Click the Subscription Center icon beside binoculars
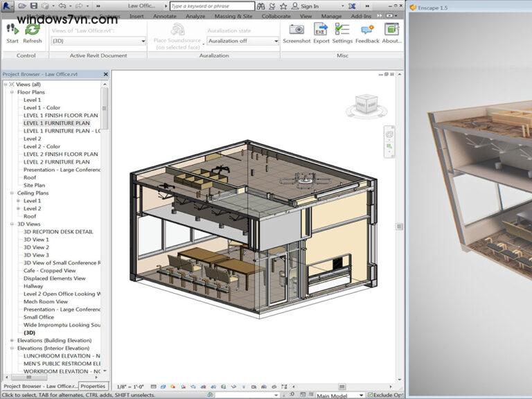The height and width of the screenshot is (399, 532). point(272,6)
